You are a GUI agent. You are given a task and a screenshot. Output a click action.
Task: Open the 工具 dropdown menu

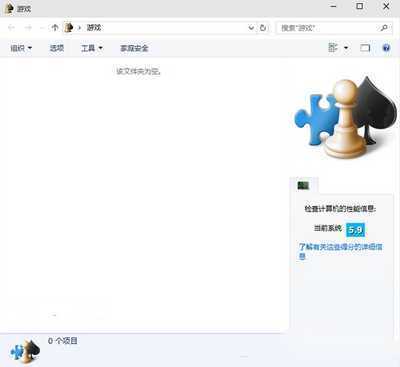pos(92,48)
